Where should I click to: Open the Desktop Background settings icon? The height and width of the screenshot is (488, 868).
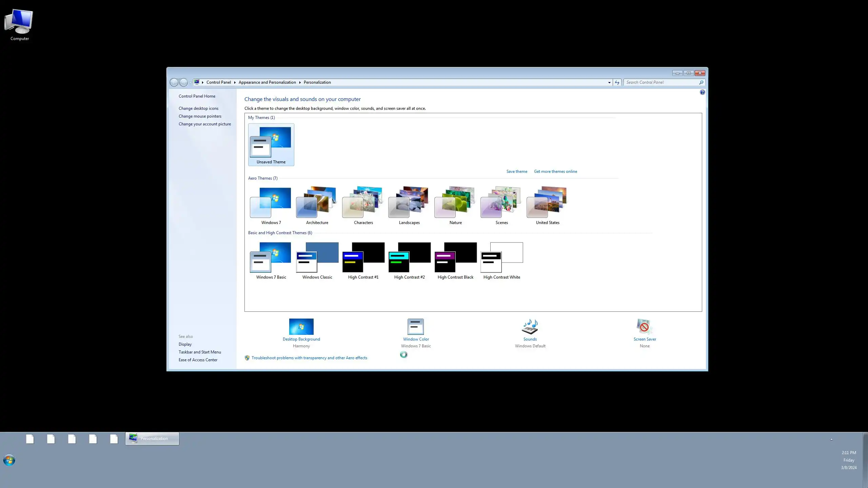pyautogui.click(x=301, y=327)
